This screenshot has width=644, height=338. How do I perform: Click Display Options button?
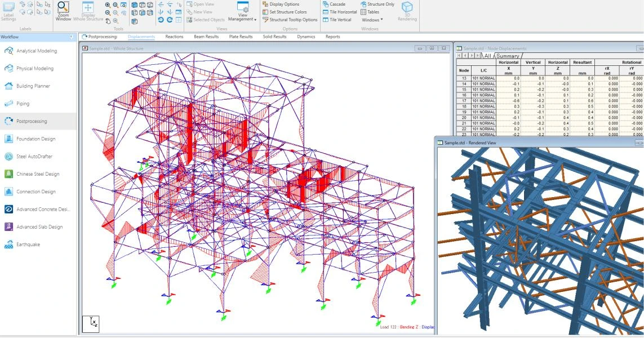(284, 4)
